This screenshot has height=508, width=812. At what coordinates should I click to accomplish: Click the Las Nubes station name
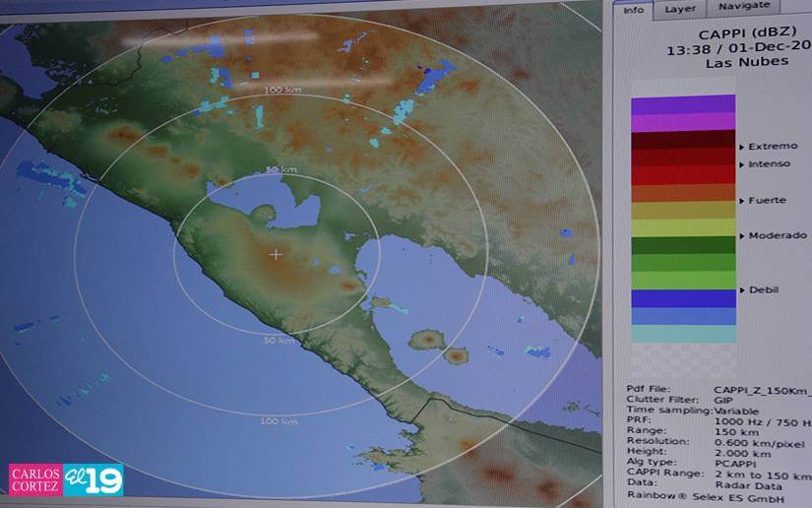746,62
